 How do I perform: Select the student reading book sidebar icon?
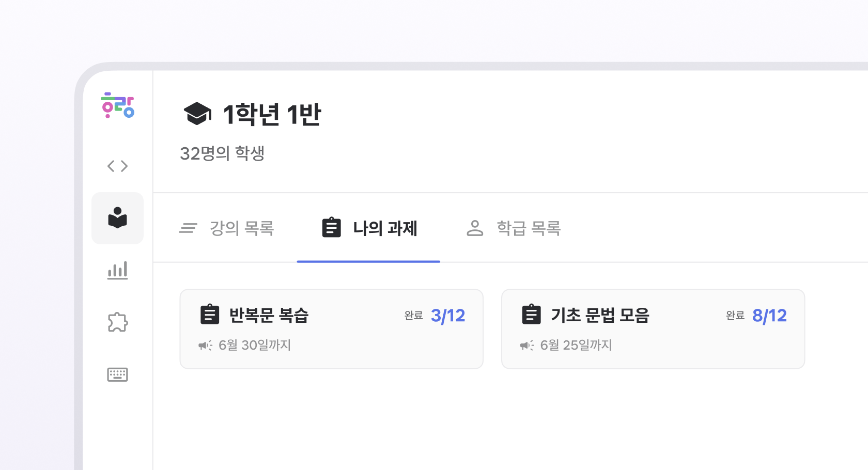[117, 218]
